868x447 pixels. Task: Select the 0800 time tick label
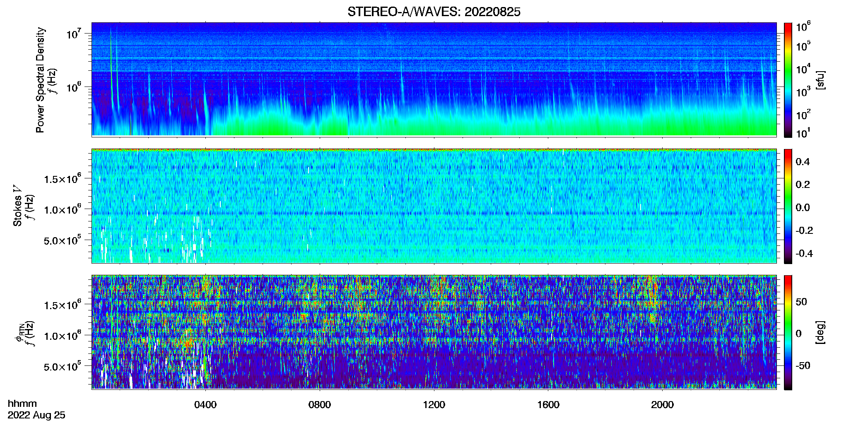320,405
